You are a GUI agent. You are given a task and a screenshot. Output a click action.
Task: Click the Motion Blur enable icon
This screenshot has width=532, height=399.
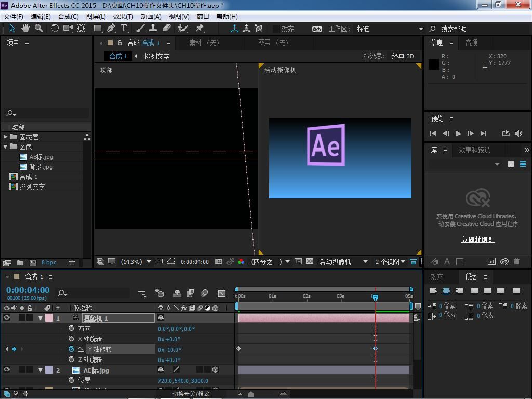point(204,293)
